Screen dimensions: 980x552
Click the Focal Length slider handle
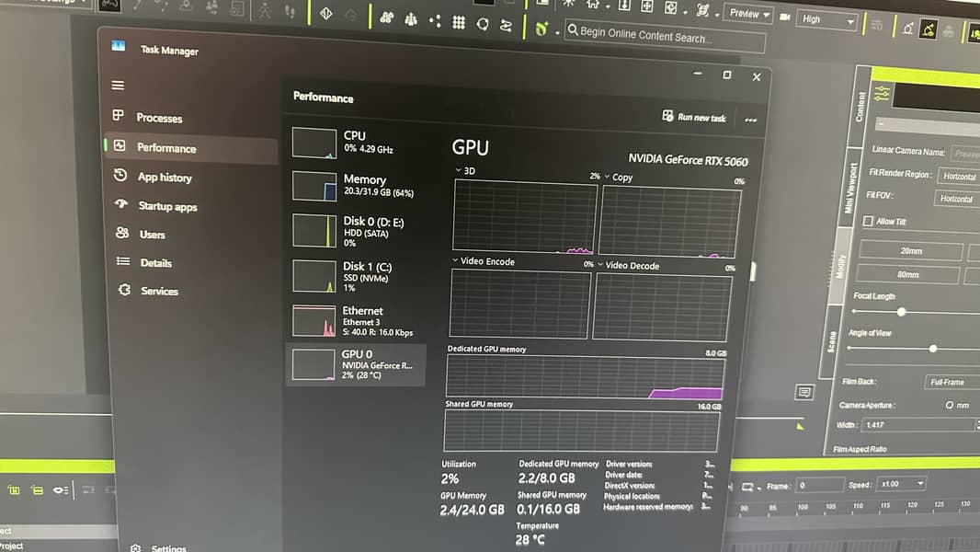pyautogui.click(x=901, y=311)
